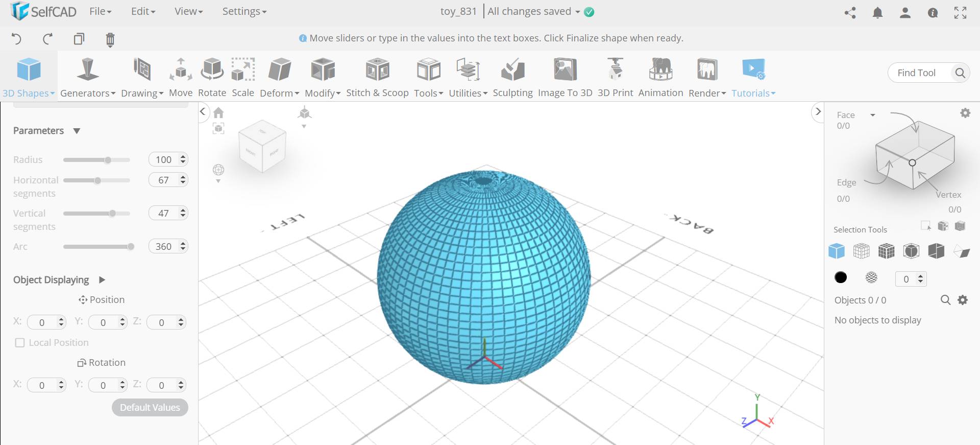Select the Move tool
This screenshot has width=980, height=445.
point(181,77)
